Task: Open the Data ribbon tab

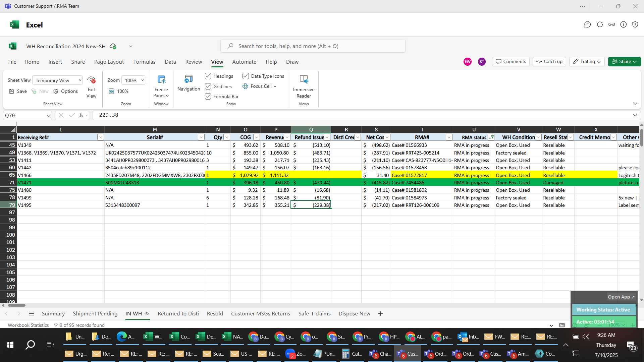Action: click(170, 62)
